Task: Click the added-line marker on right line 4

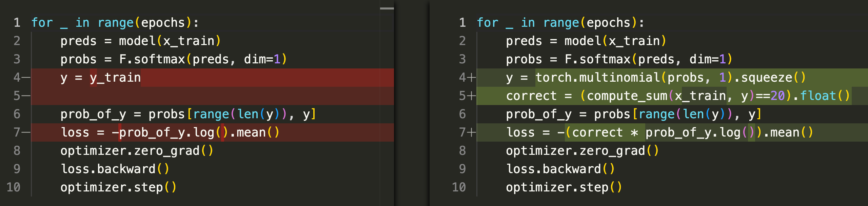Action: pos(471,78)
